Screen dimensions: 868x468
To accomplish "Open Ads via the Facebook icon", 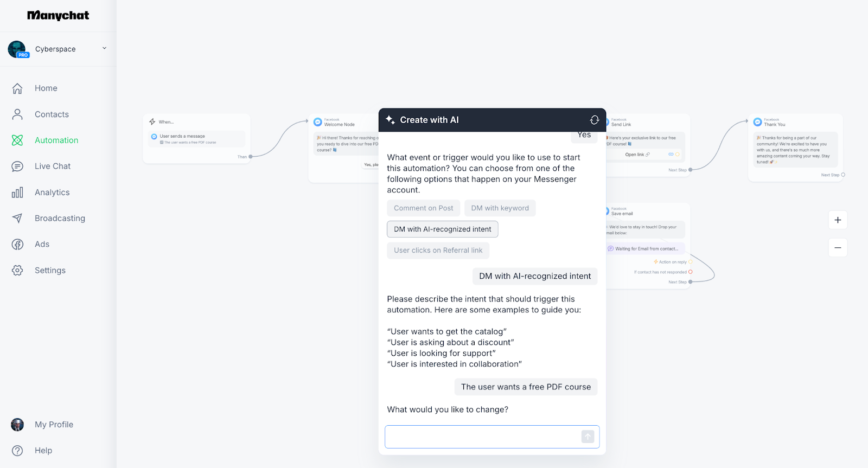I will pyautogui.click(x=17, y=245).
